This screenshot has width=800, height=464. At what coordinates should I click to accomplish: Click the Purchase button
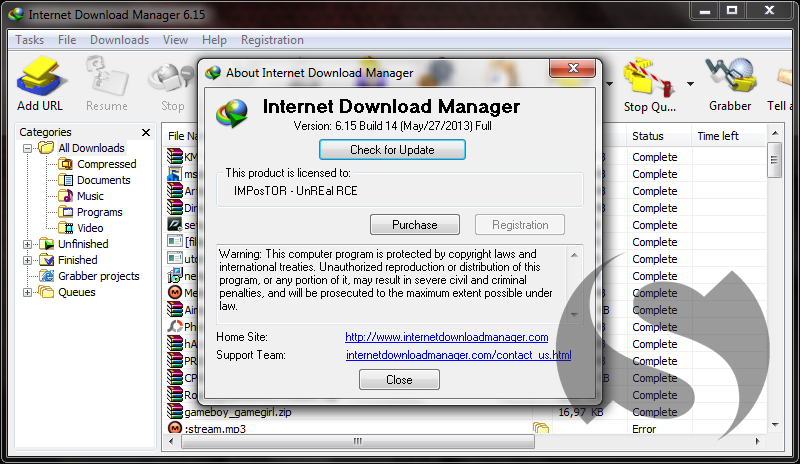click(415, 225)
